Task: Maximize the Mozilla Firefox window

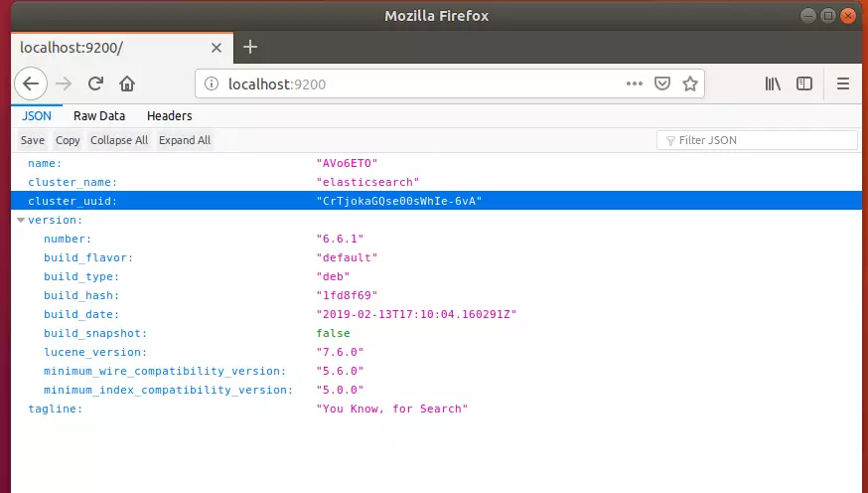Action: point(828,16)
